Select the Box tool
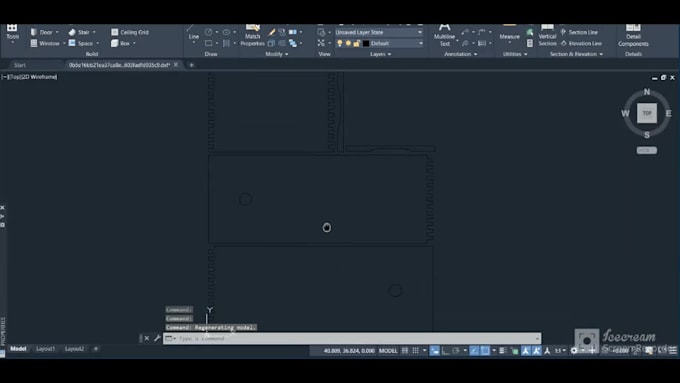 coord(120,43)
